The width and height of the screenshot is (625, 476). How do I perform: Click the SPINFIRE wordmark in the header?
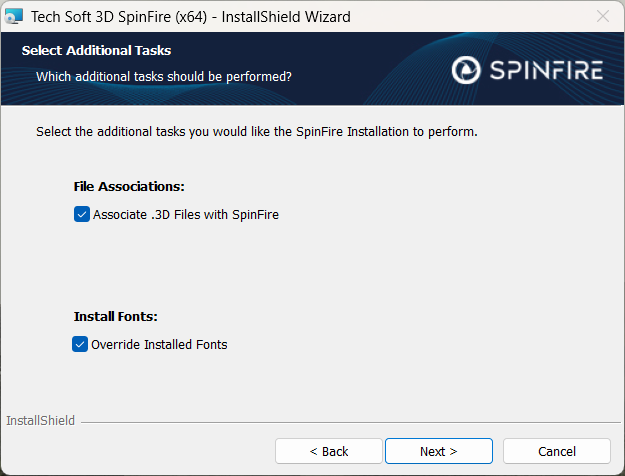[545, 69]
